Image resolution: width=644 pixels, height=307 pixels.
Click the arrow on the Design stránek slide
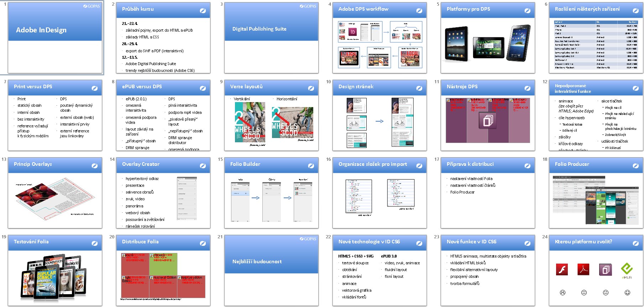[x=379, y=121]
